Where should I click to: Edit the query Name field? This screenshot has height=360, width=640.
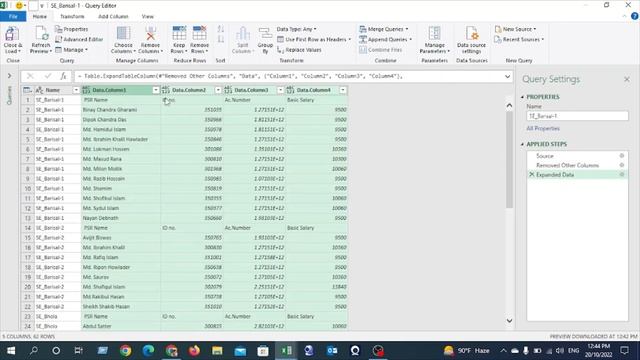pyautogui.click(x=577, y=116)
